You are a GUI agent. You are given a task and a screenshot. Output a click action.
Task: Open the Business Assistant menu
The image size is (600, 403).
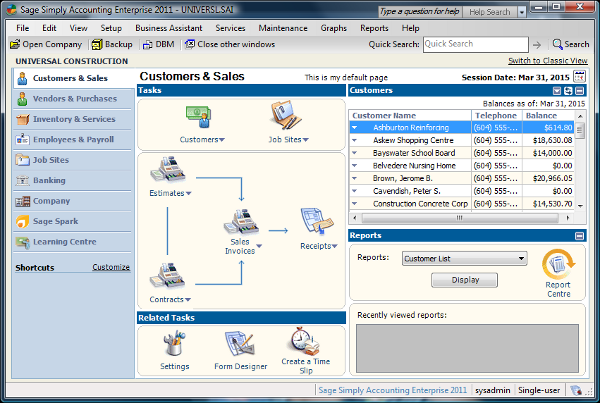(x=169, y=28)
